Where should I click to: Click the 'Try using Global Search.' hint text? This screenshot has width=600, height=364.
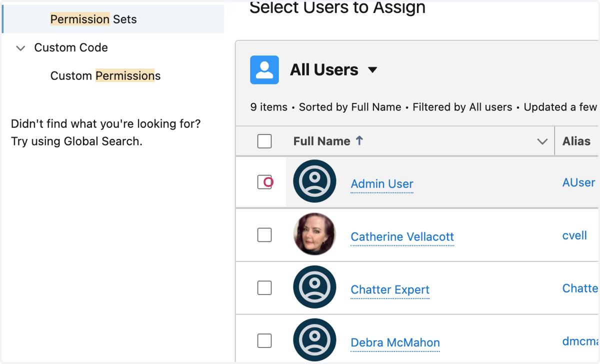point(76,141)
